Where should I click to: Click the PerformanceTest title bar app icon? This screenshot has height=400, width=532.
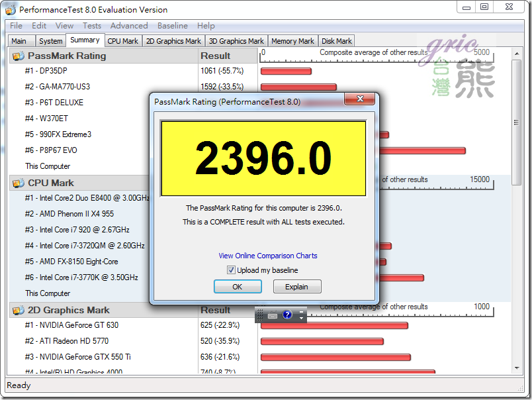tap(10, 9)
